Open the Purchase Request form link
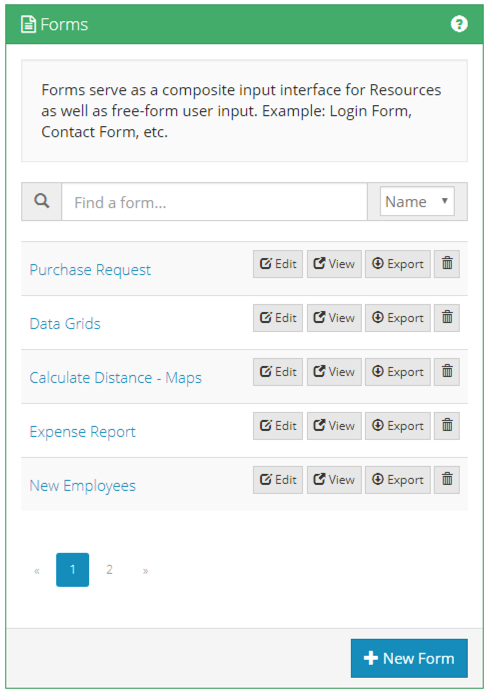The width and height of the screenshot is (489, 696). (90, 270)
